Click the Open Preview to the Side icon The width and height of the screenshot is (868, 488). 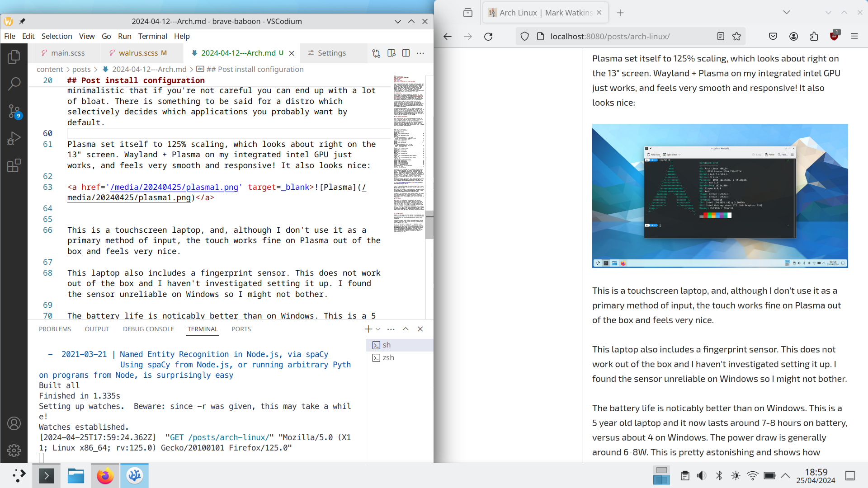click(x=392, y=53)
